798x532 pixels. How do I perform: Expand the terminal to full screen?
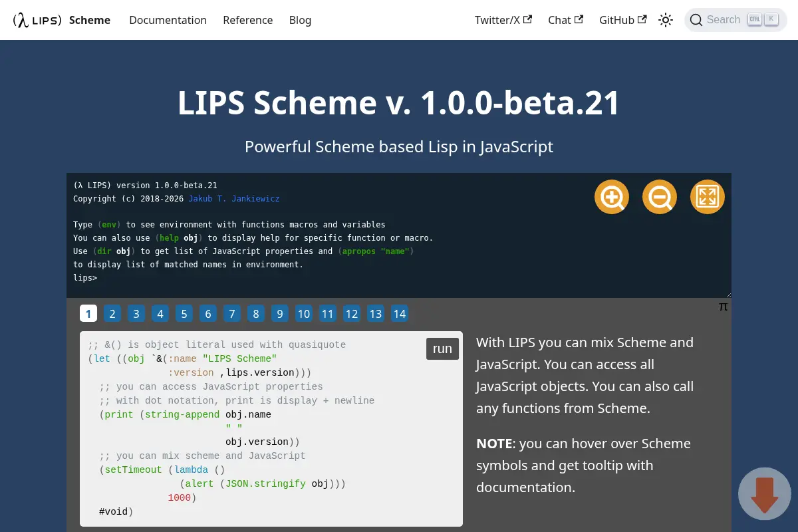708,197
